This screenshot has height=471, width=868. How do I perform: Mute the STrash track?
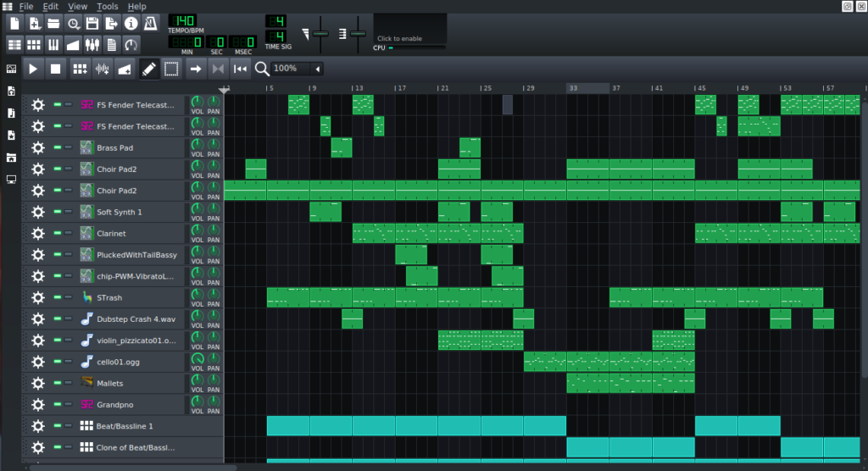pyautogui.click(x=57, y=297)
